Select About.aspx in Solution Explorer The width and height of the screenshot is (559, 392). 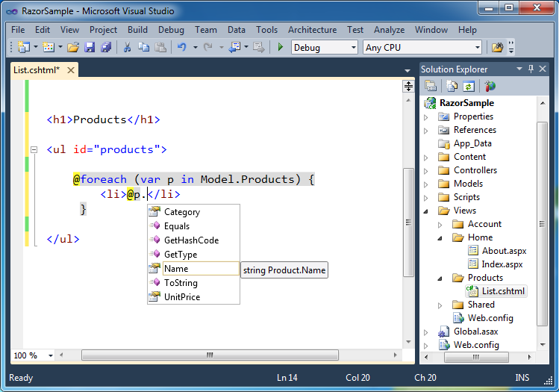point(504,251)
